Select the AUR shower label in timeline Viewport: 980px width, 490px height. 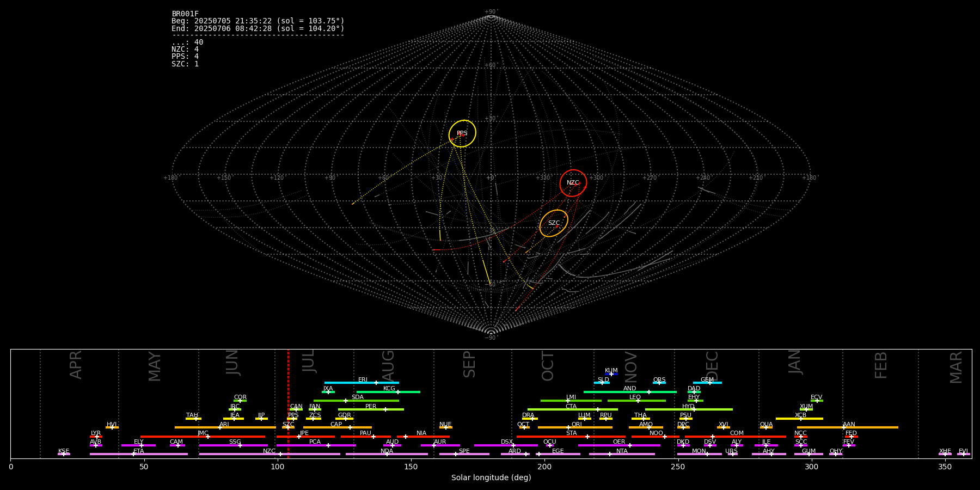(440, 442)
